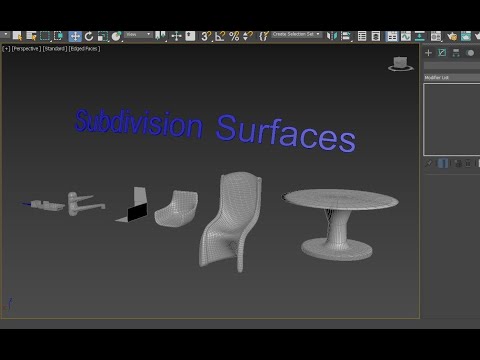Screen dimensions: 480x360
Task: Toggle Show End Result button
Action: [443, 163]
